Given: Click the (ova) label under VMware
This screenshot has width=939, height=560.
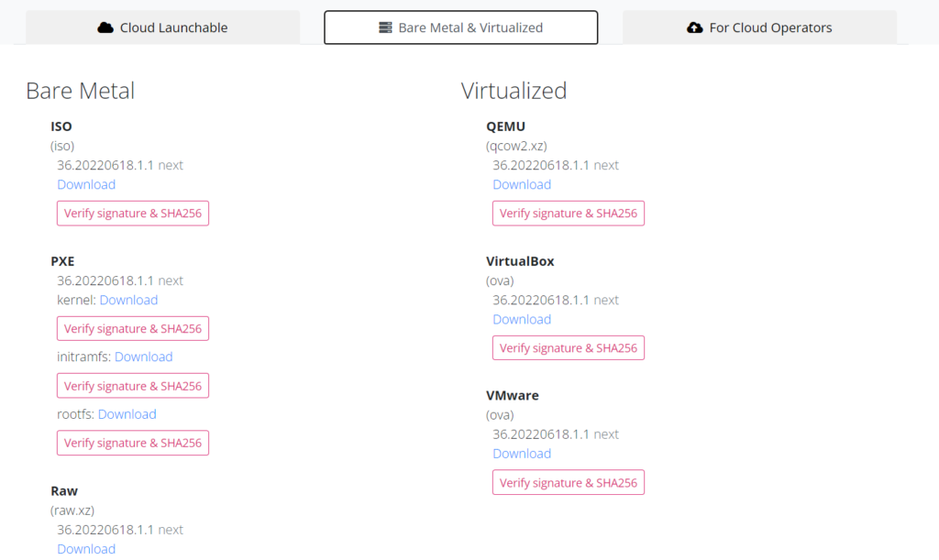Looking at the screenshot, I should pos(500,415).
